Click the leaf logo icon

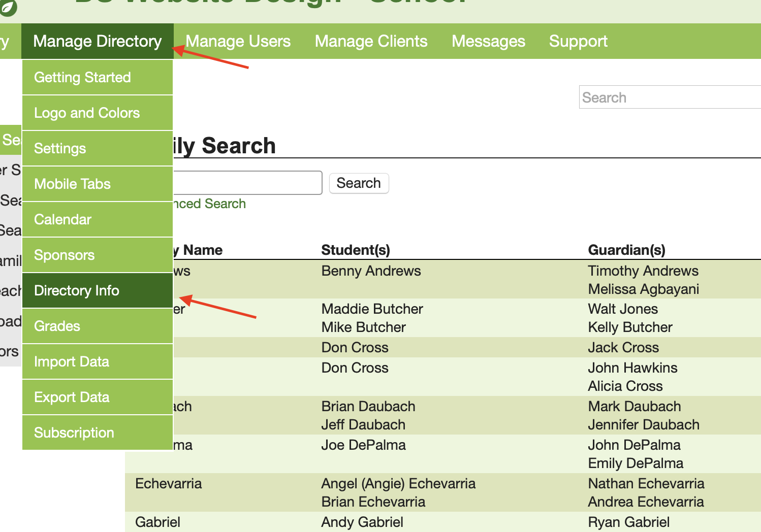(8, 7)
